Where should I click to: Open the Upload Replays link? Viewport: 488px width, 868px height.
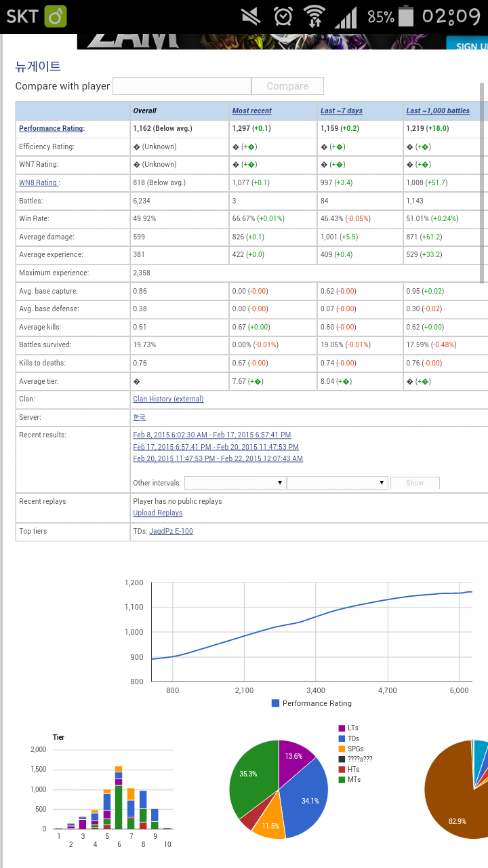pos(157,513)
